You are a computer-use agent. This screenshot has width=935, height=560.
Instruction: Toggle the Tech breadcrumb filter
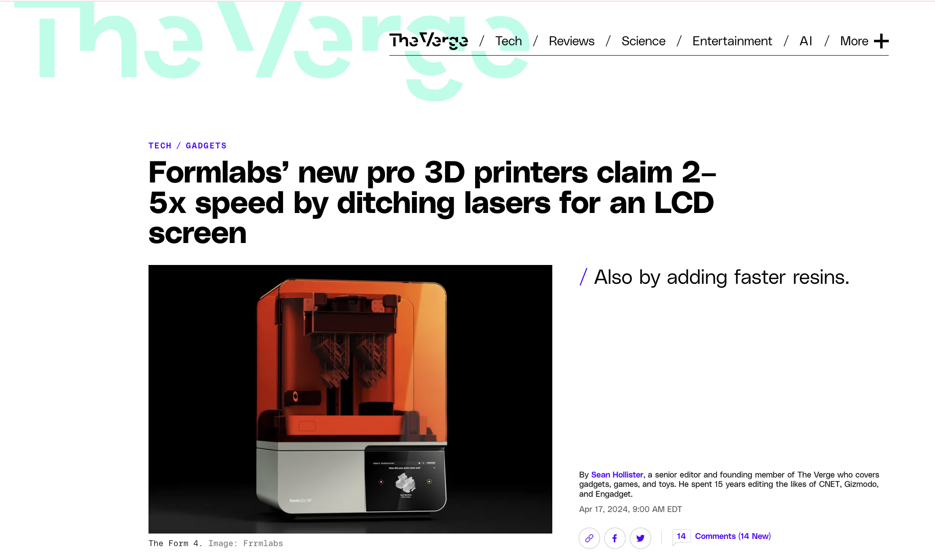(160, 145)
